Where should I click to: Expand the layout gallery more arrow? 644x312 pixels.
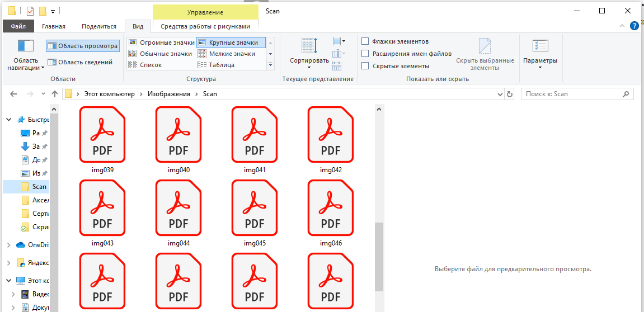click(x=270, y=64)
